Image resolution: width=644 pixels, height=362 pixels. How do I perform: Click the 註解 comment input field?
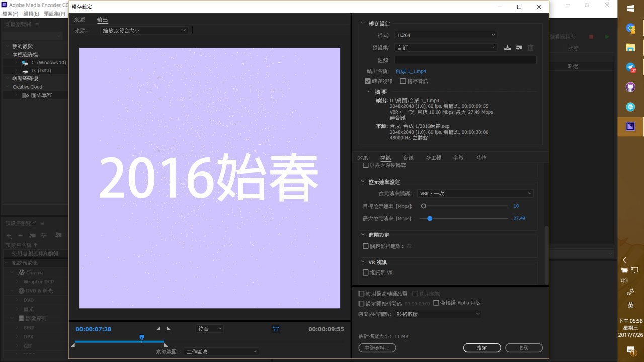click(465, 60)
